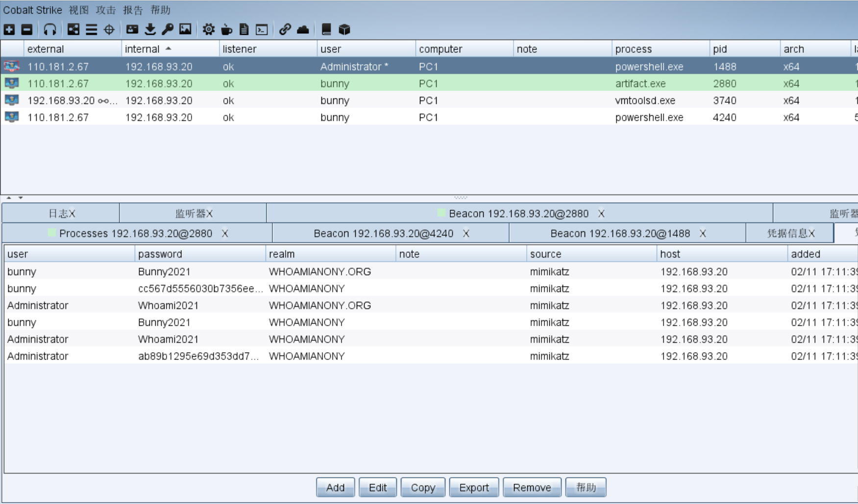Click the Copy button
Image resolution: width=858 pixels, height=504 pixels.
tap(423, 487)
